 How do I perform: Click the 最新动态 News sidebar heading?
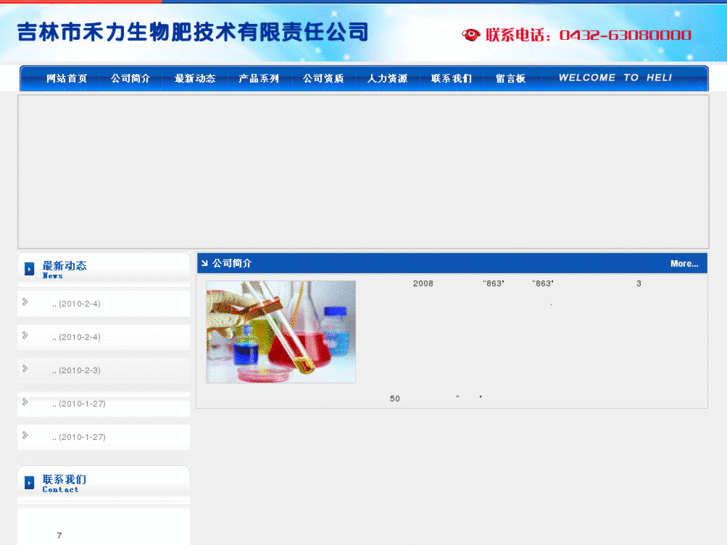(x=64, y=269)
